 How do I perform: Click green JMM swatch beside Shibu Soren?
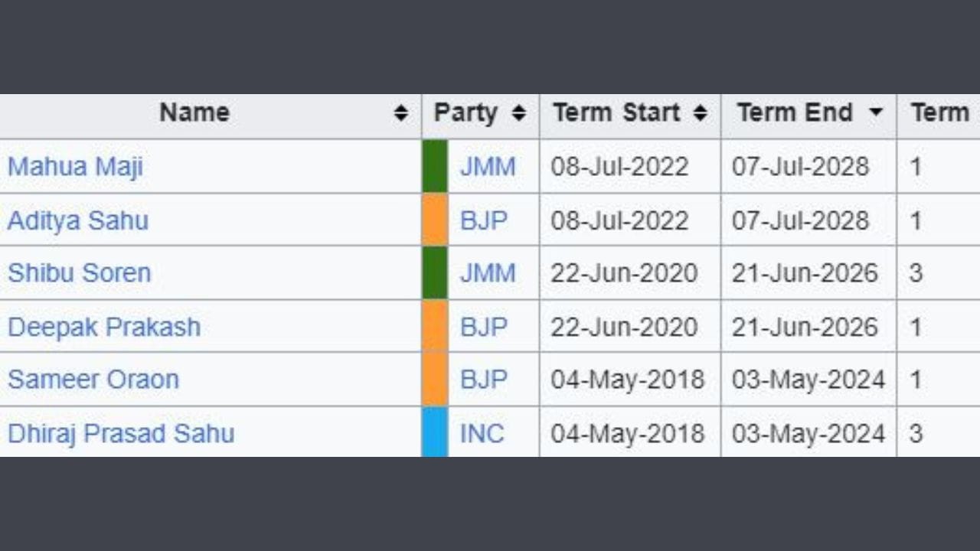pos(435,273)
